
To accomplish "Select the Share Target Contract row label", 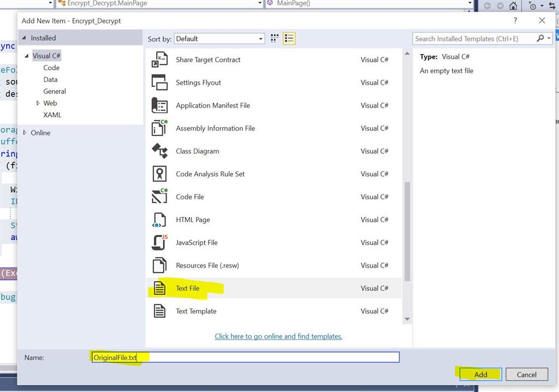I will pyautogui.click(x=208, y=60).
